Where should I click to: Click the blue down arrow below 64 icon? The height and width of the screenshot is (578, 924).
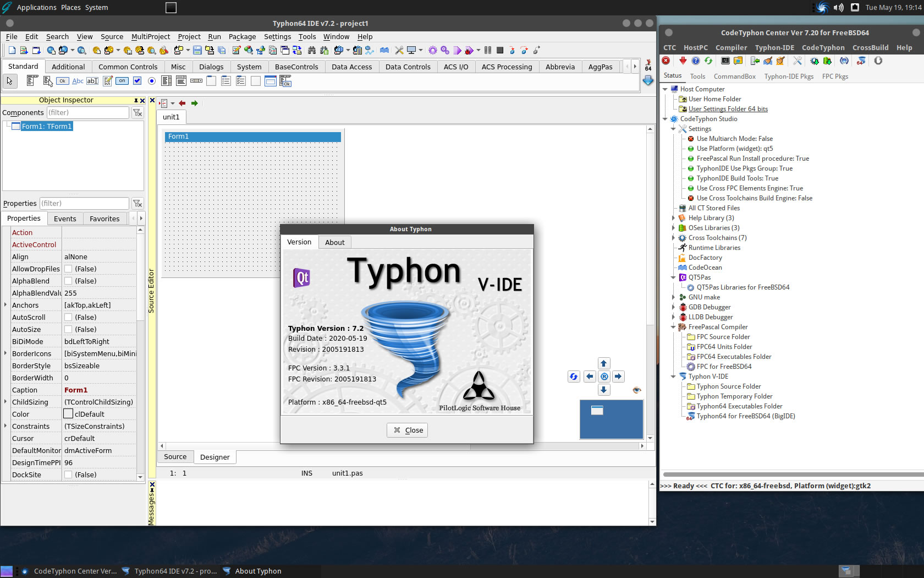click(648, 80)
